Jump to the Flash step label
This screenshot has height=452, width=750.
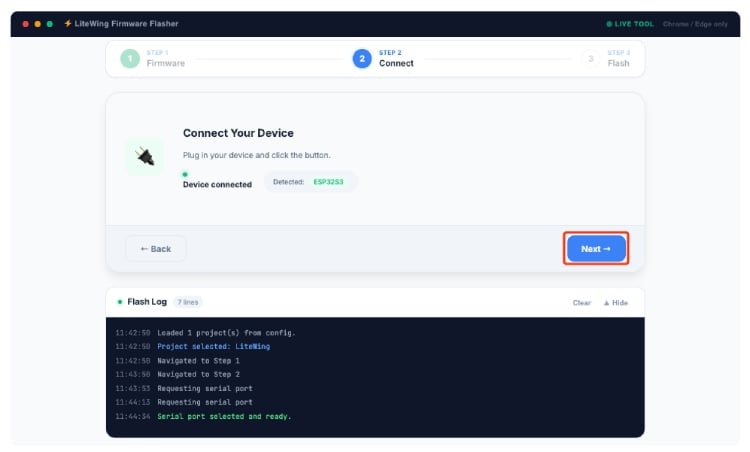click(619, 63)
